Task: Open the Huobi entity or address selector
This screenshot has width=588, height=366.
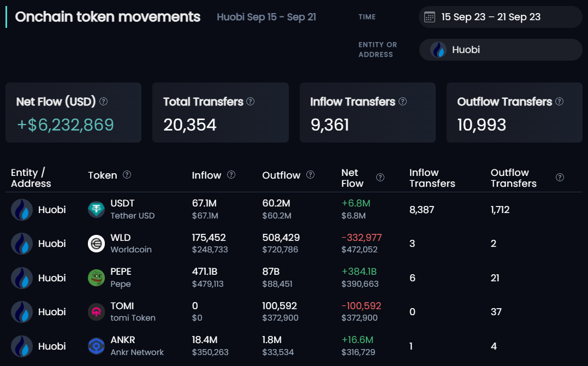Action: click(x=500, y=50)
